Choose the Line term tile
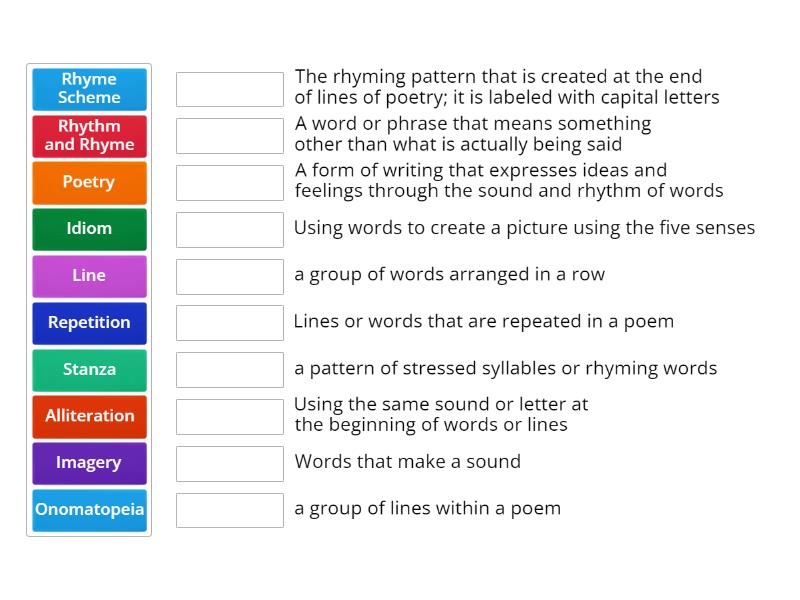 coord(89,276)
